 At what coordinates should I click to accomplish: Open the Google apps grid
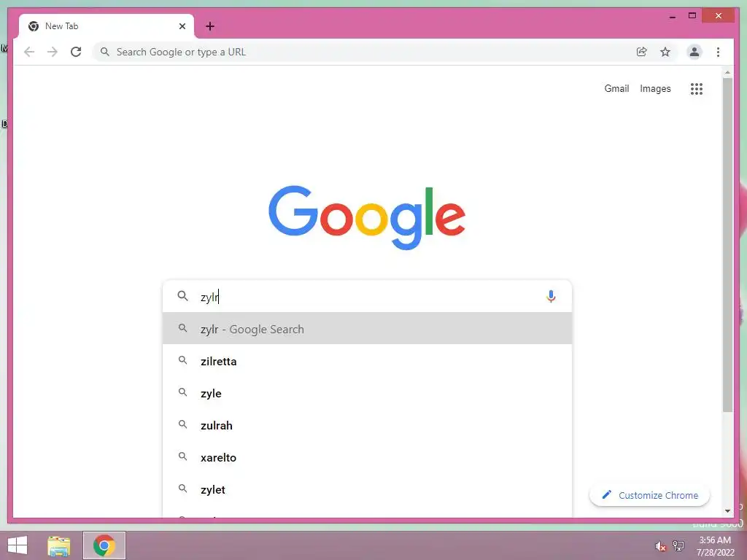697,88
